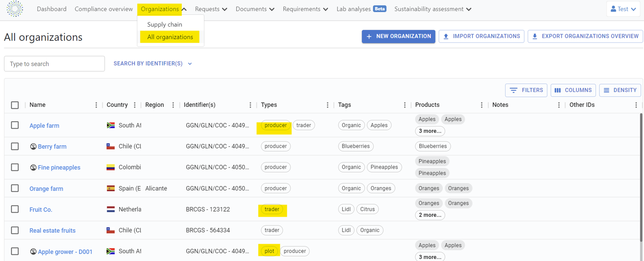Tick the checkbox for Orange farm

click(x=15, y=188)
